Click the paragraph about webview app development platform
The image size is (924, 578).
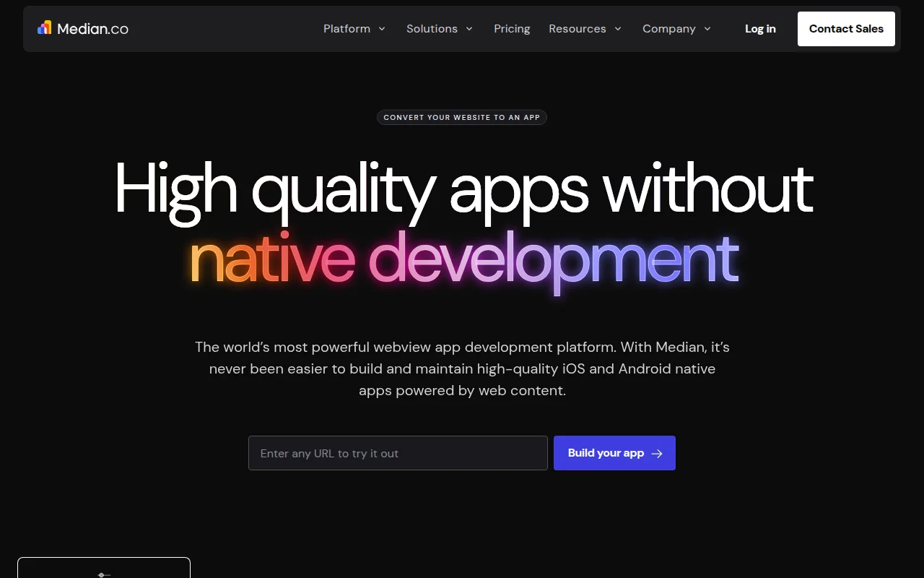point(462,368)
